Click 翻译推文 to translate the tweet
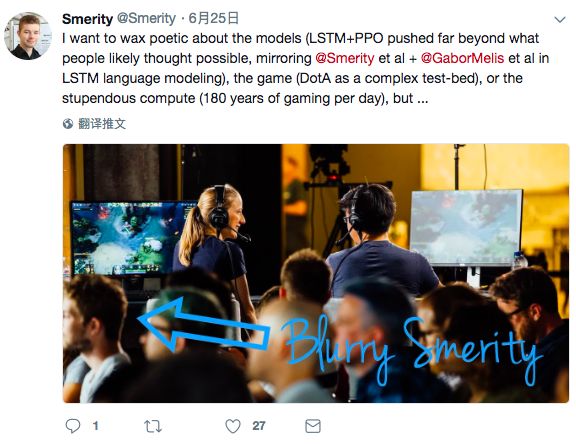 tap(102, 124)
